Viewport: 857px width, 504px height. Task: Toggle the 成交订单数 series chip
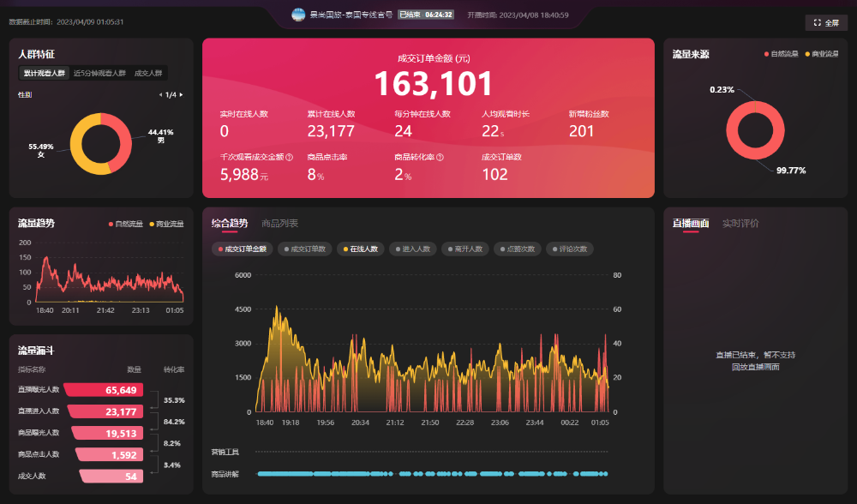pos(304,249)
